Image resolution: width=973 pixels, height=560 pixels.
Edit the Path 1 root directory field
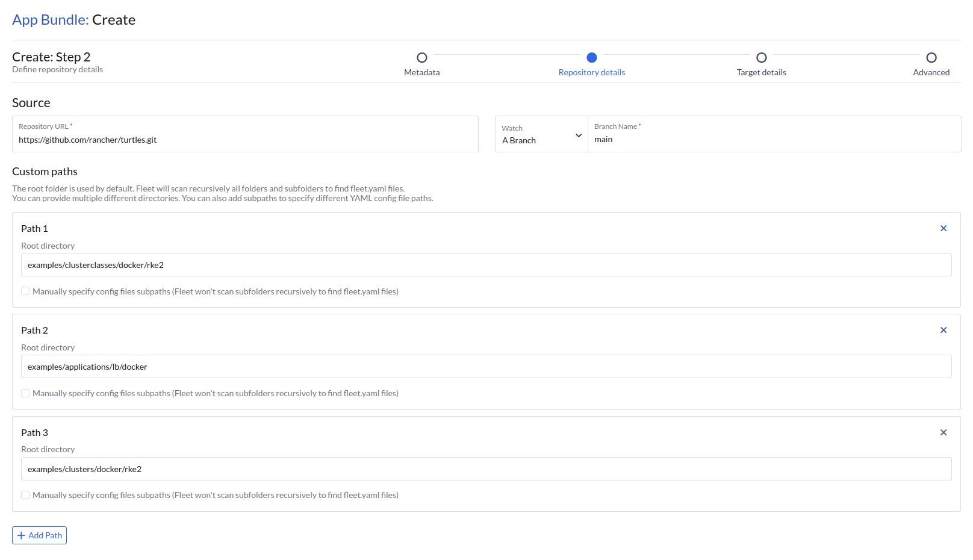tap(486, 265)
